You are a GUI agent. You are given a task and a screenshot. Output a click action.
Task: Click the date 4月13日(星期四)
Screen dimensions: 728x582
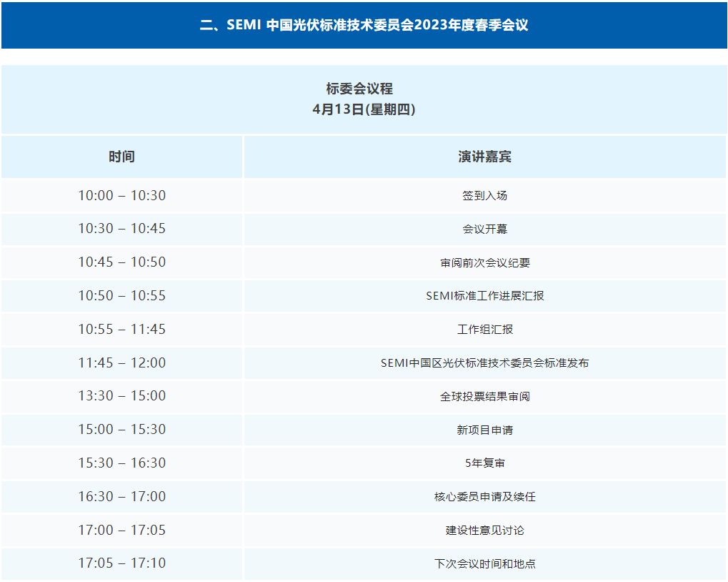pyautogui.click(x=364, y=109)
